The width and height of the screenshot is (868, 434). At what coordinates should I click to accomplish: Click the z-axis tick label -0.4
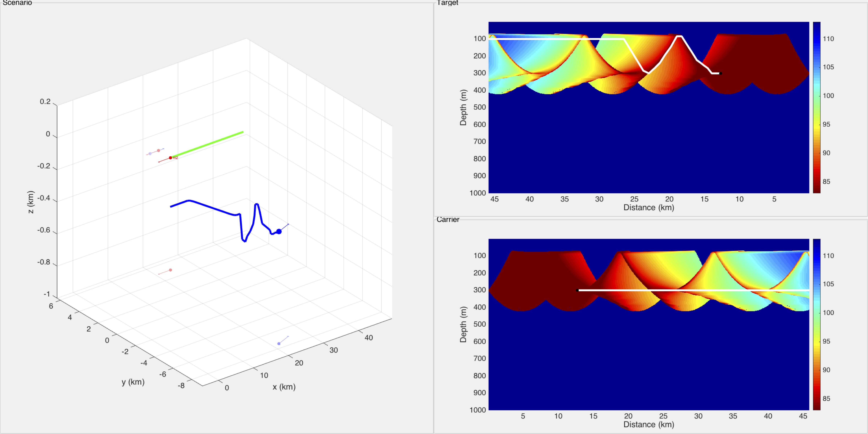(x=43, y=198)
